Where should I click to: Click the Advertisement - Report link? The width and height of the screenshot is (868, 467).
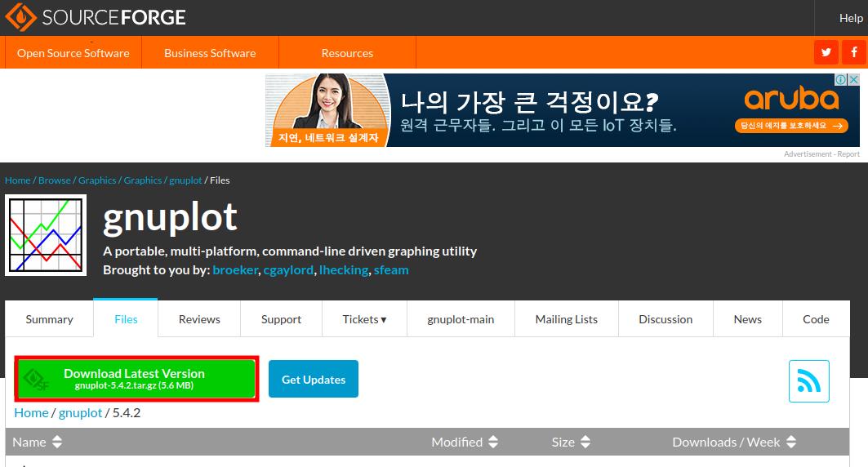(821, 154)
